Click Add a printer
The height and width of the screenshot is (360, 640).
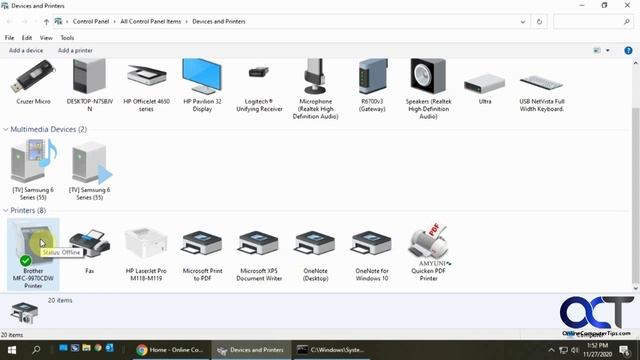click(75, 51)
